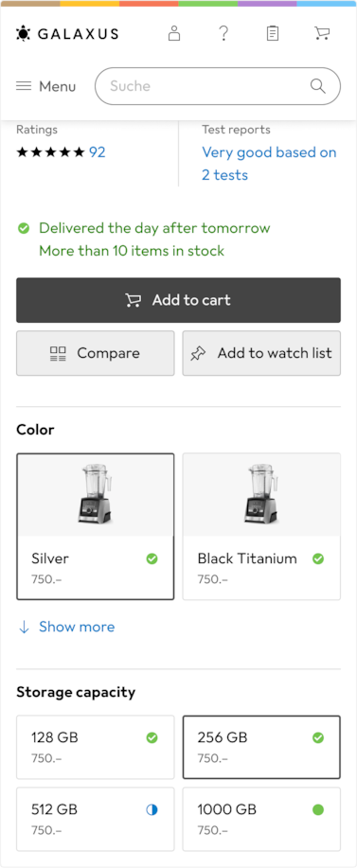Screen dimensions: 357x868
Task: Click the star rating icons
Action: pos(50,152)
